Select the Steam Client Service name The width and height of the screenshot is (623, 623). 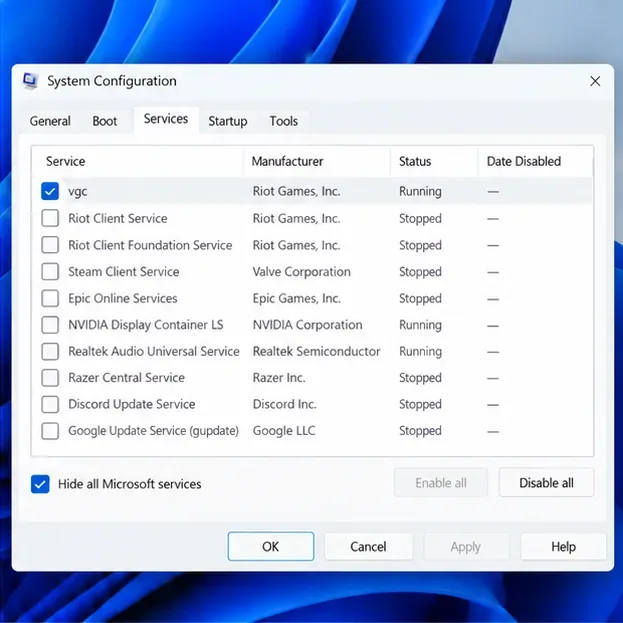click(x=124, y=272)
